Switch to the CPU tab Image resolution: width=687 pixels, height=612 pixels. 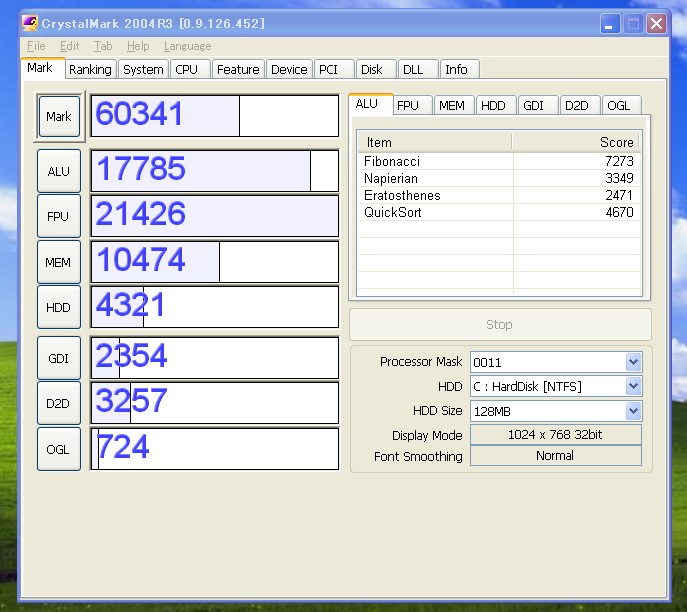tap(190, 69)
